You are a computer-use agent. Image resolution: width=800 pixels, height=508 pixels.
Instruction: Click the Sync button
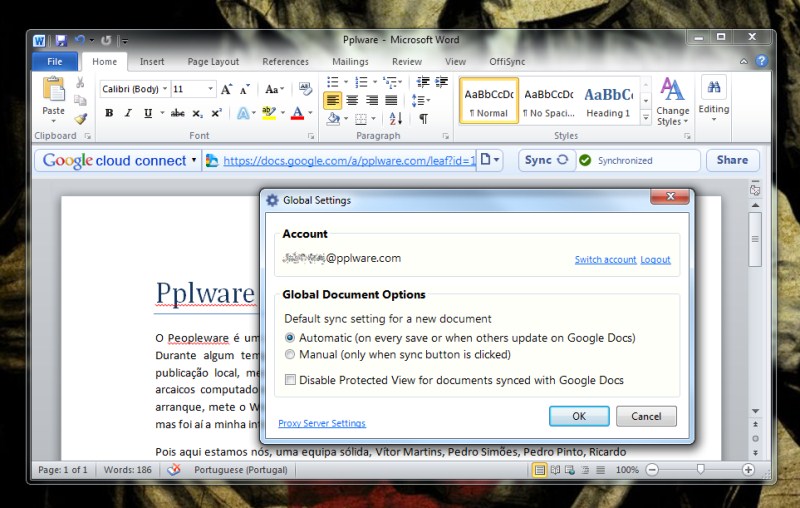coord(546,160)
